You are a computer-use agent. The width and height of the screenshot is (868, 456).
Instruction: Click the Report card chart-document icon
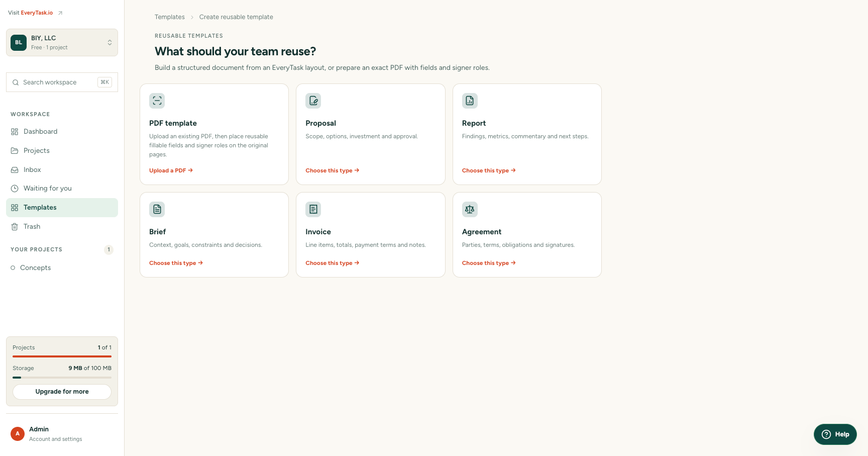[470, 101]
